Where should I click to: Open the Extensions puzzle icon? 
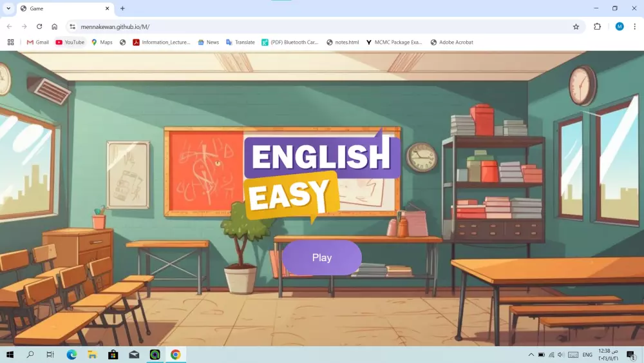597,26
